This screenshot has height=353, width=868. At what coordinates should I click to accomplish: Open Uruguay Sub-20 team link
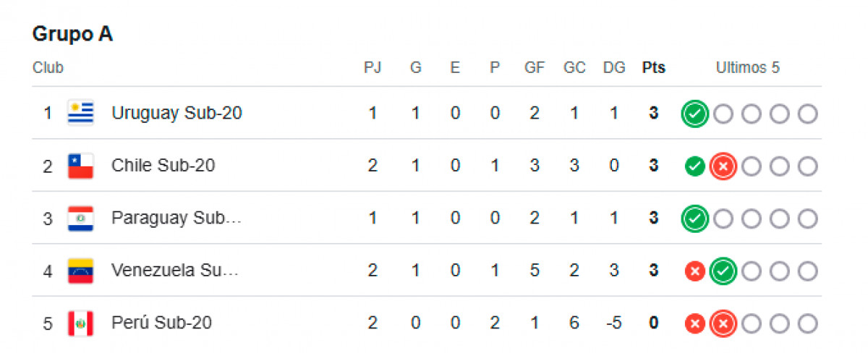[176, 114]
